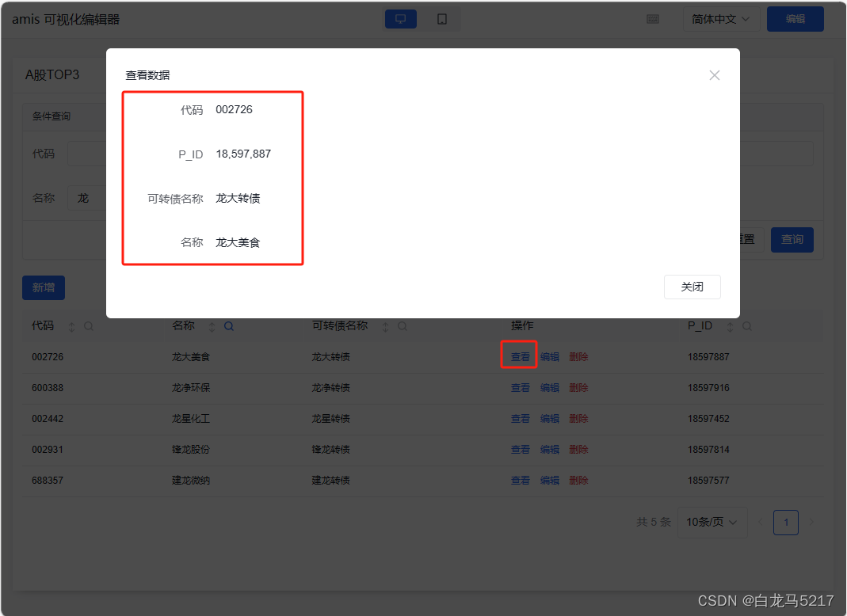This screenshot has height=616, width=847.
Task: Delete the 龙净环保 row
Action: coord(578,388)
